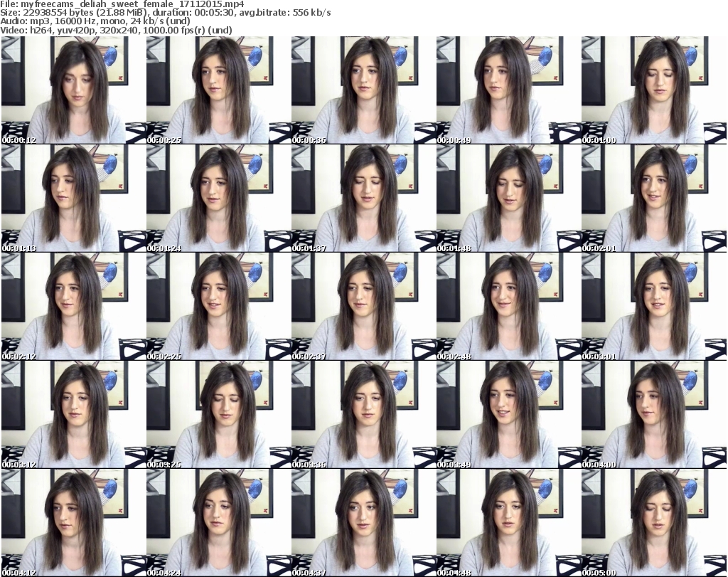Select the frame stamped 00:04:24

click(x=219, y=523)
